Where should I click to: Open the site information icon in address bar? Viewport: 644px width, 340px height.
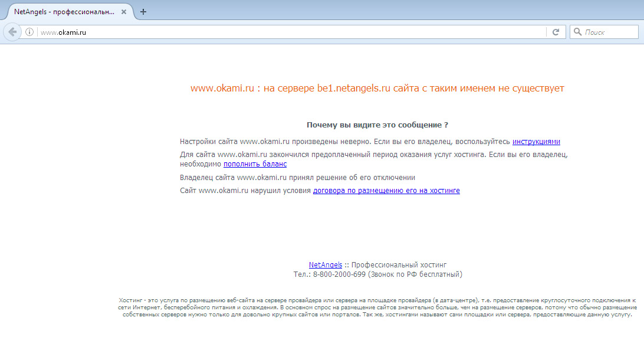tap(29, 32)
